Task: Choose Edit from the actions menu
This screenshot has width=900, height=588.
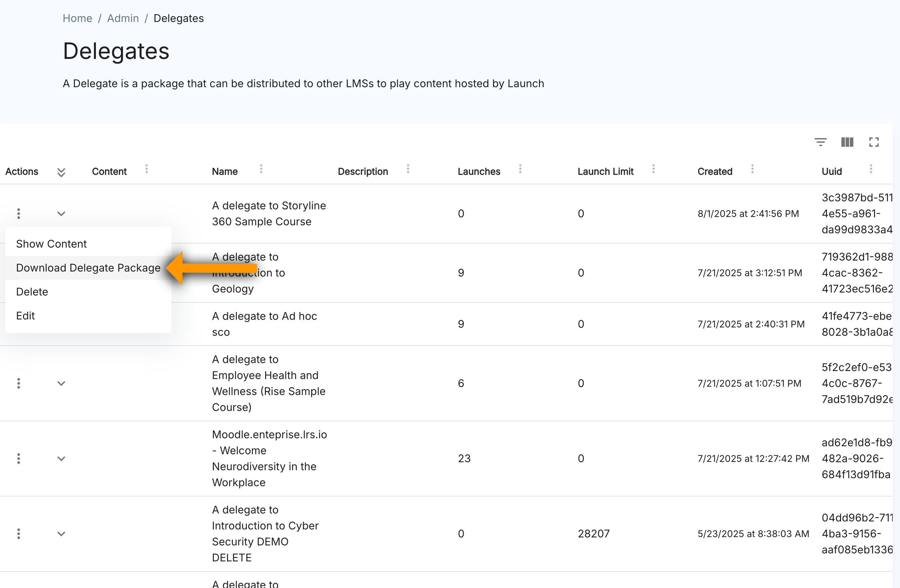Action: click(25, 315)
